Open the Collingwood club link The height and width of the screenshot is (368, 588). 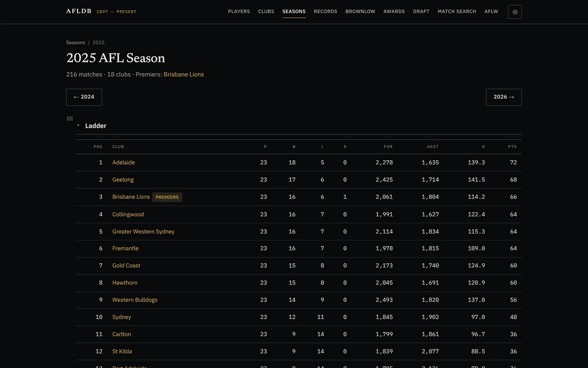[x=128, y=214]
